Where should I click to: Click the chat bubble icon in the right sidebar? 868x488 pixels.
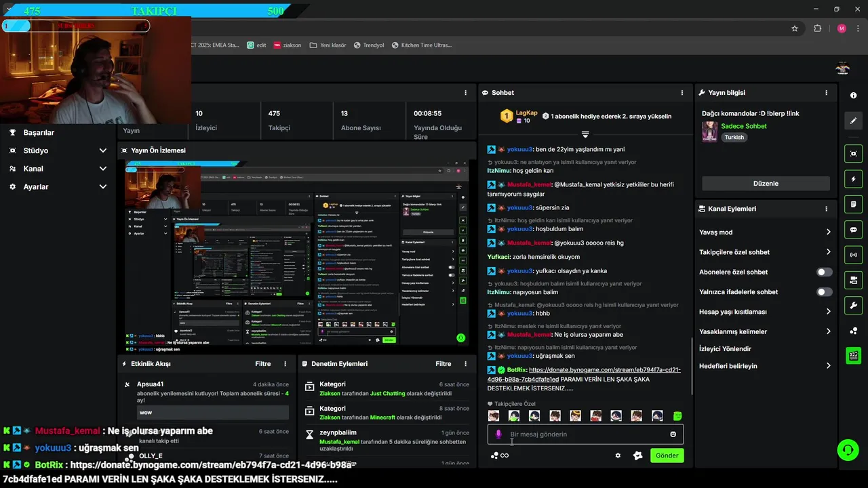[x=853, y=229]
